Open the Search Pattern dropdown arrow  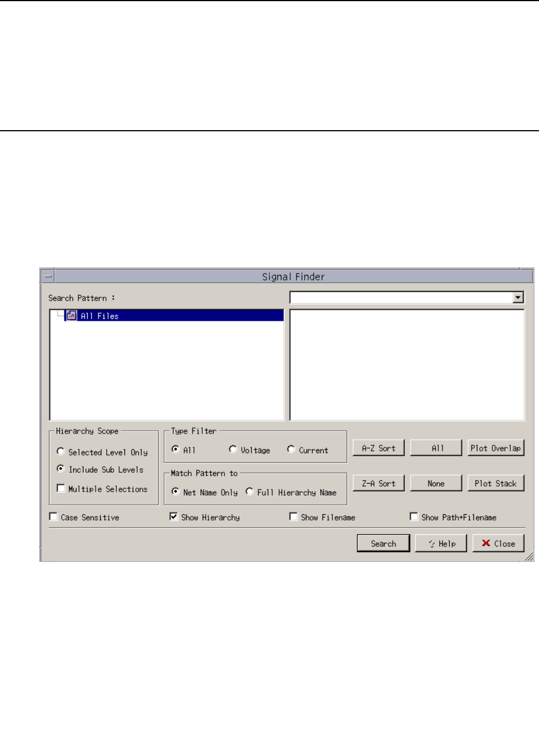tap(518, 298)
